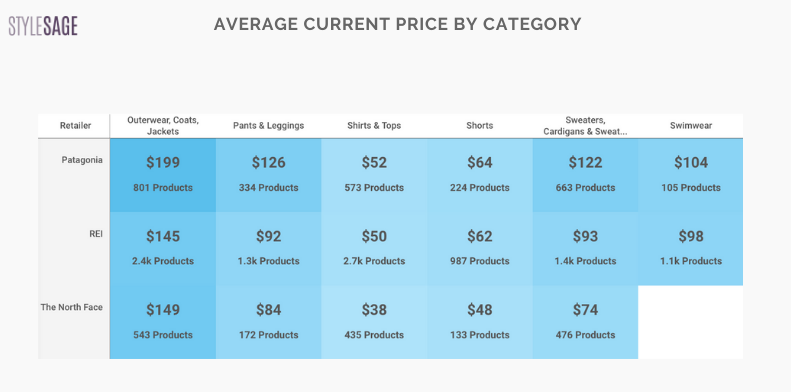The height and width of the screenshot is (392, 791).
Task: Click the Outerwear, Coats, Jackets column header
Action: click(x=163, y=126)
